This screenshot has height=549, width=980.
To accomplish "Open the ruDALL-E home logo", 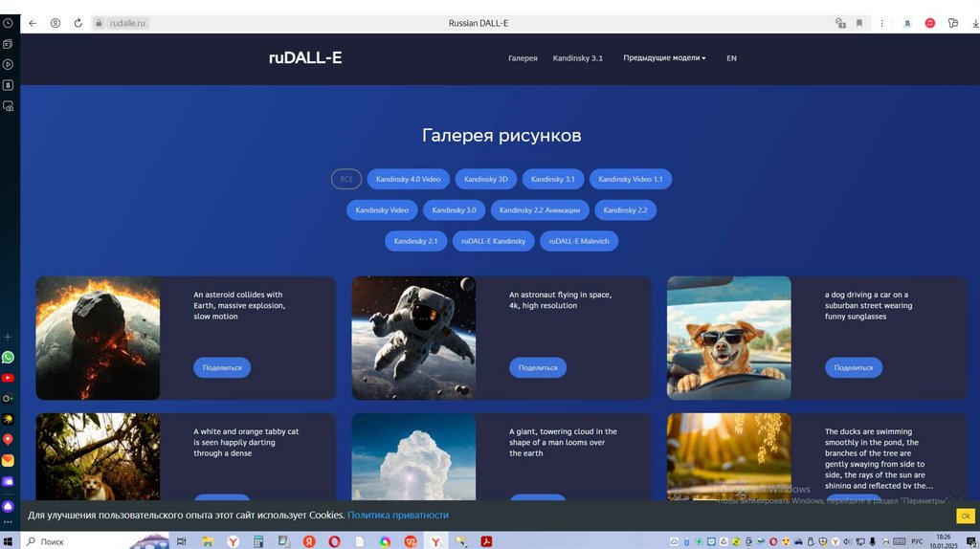I will pos(305,58).
